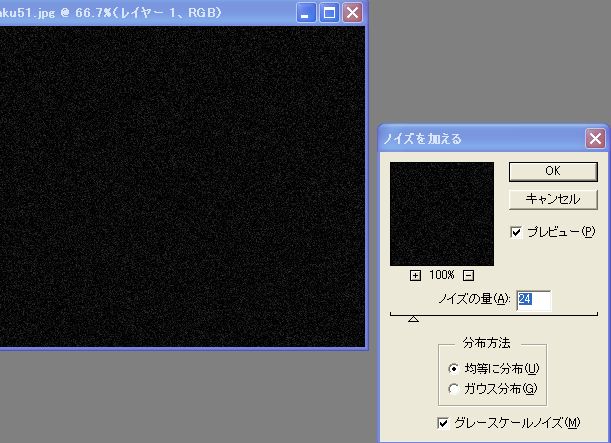Choose the ガウス分布 radio option
Viewport: 611px width, 443px height.
[455, 388]
